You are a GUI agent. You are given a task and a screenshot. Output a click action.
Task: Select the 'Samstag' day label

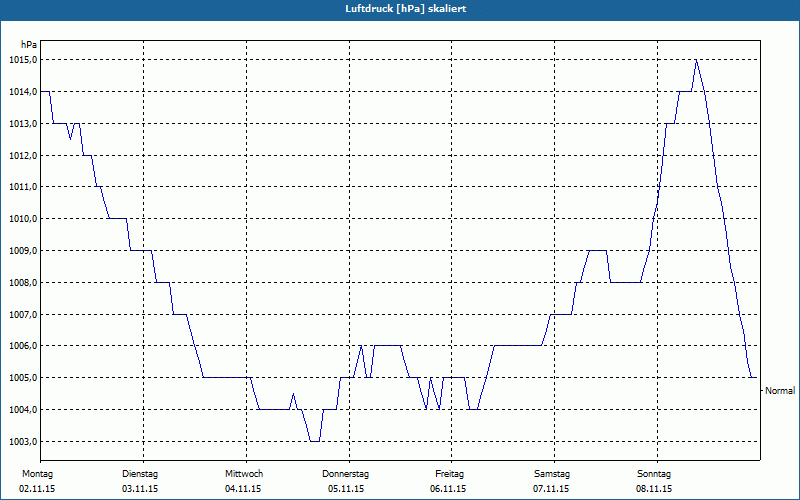pyautogui.click(x=552, y=474)
